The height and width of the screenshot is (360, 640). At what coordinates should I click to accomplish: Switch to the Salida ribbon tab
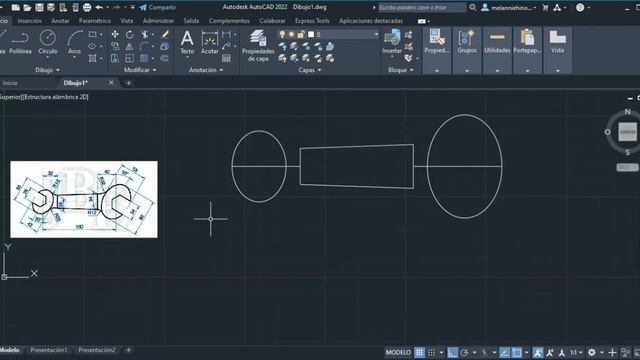click(x=191, y=21)
